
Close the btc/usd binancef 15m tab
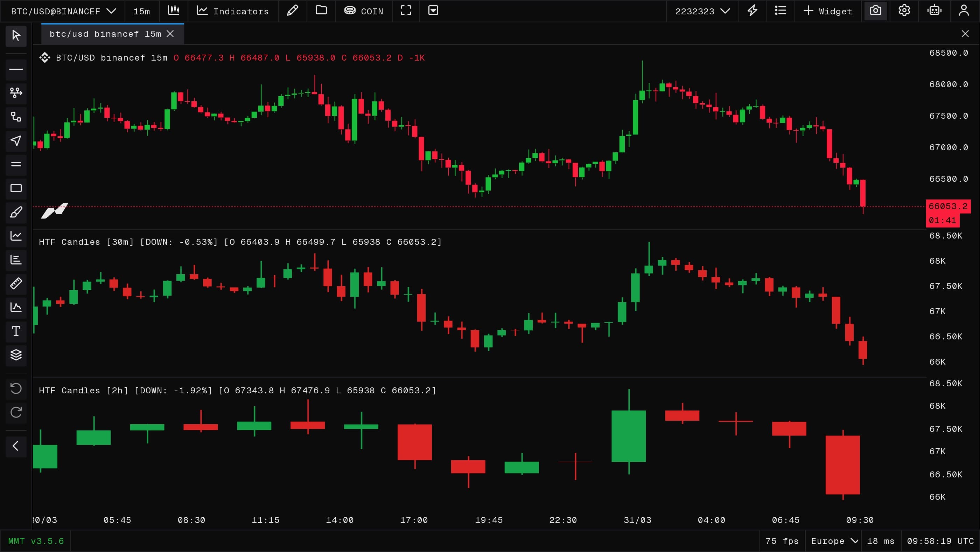170,34
